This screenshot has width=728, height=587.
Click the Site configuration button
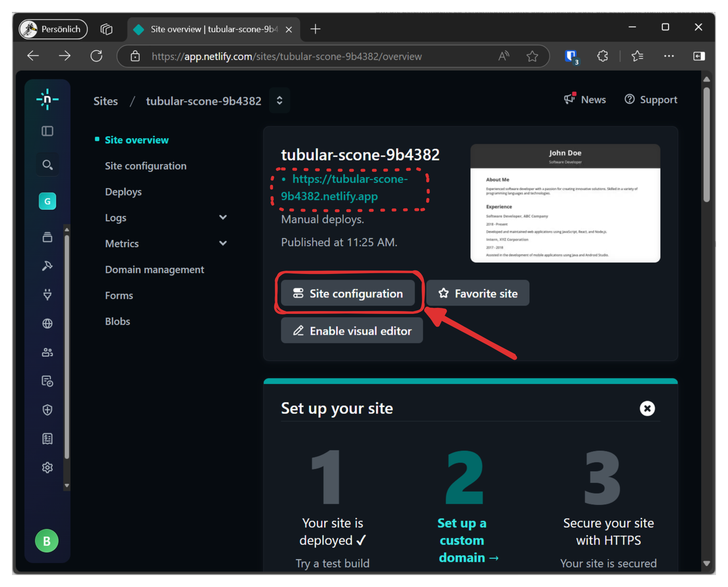pyautogui.click(x=348, y=293)
